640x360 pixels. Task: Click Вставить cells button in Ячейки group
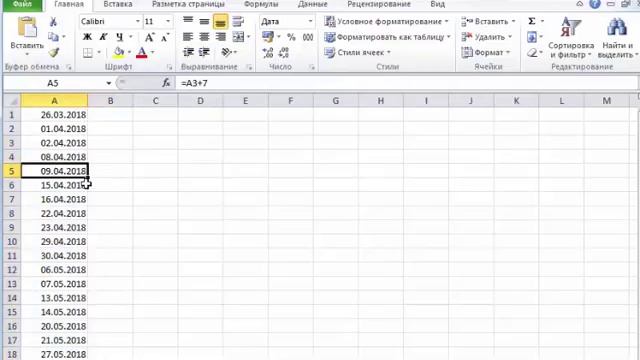[x=488, y=21]
